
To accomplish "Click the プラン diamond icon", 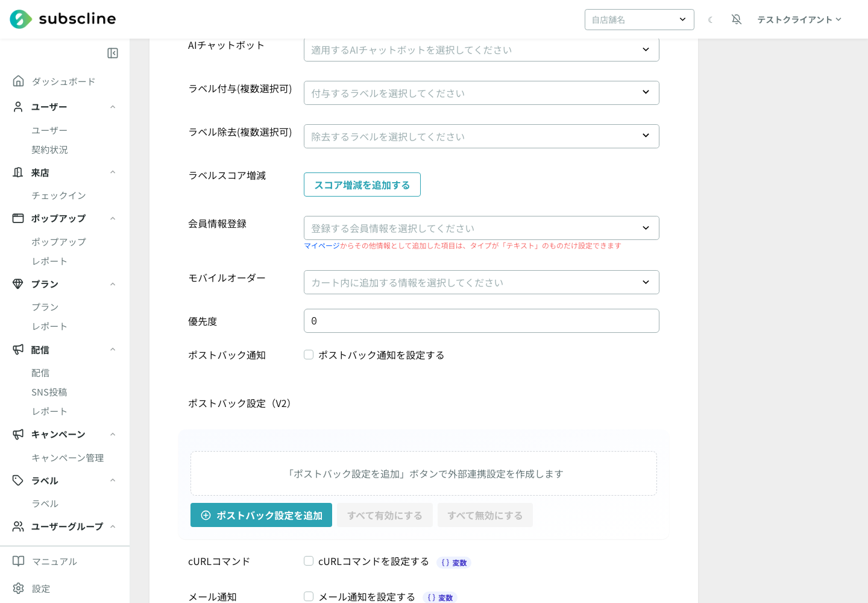I will point(19,284).
